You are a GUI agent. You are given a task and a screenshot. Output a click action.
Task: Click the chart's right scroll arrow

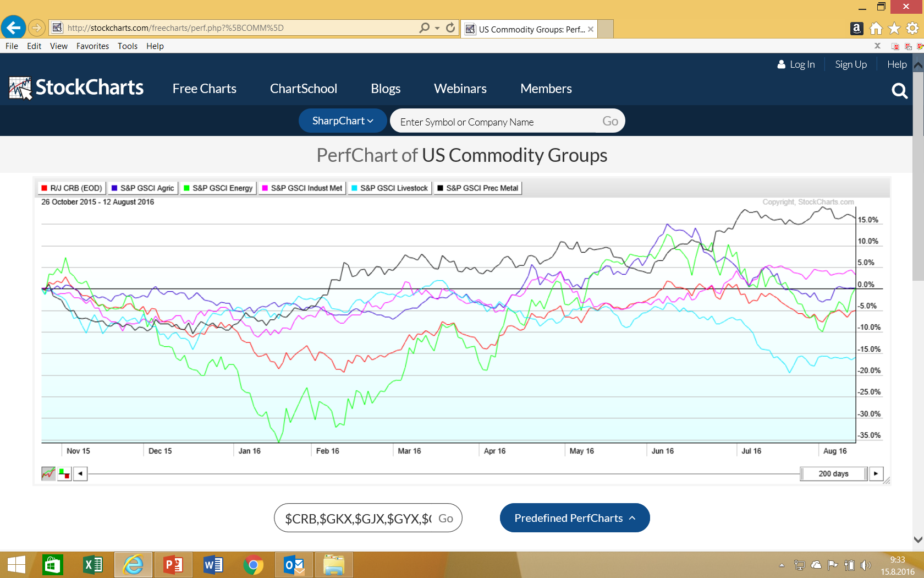(876, 473)
